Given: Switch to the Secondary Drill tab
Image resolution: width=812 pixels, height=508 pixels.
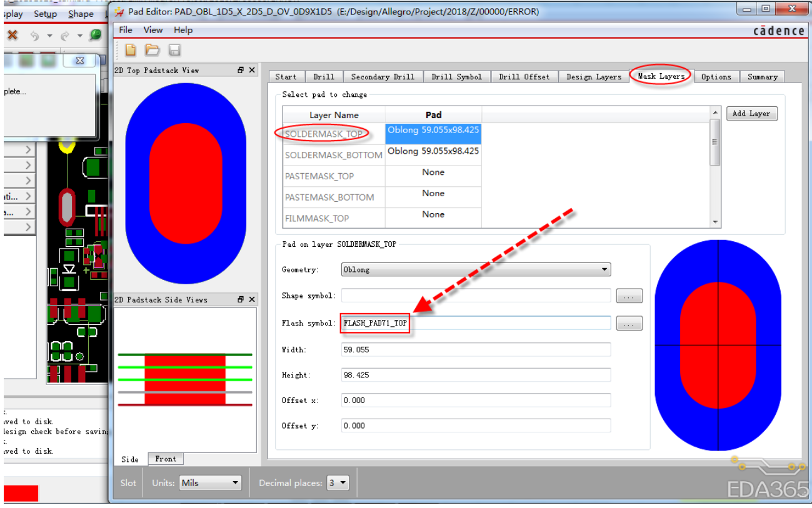Looking at the screenshot, I should tap(383, 77).
